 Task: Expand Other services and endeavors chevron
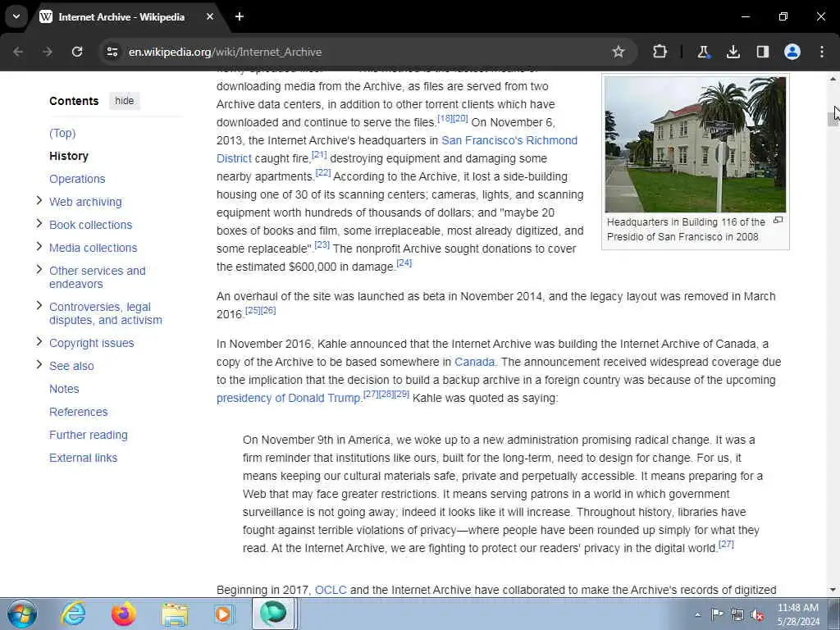39,269
